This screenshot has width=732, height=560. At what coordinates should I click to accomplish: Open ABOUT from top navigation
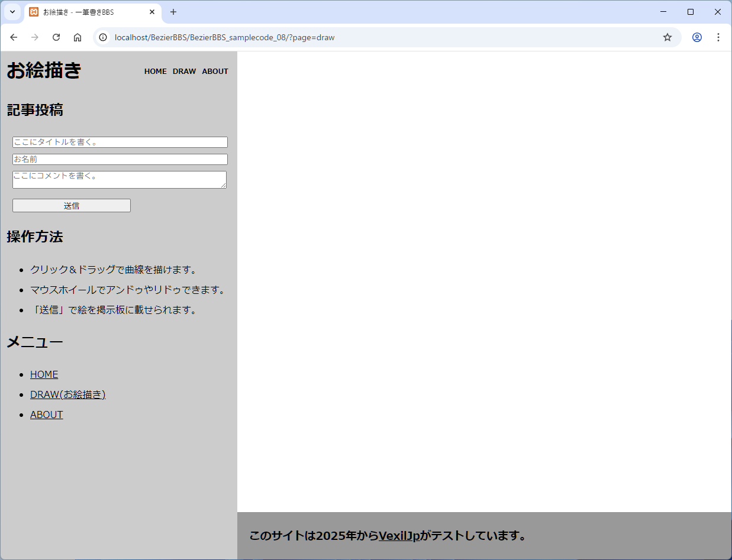[215, 72]
